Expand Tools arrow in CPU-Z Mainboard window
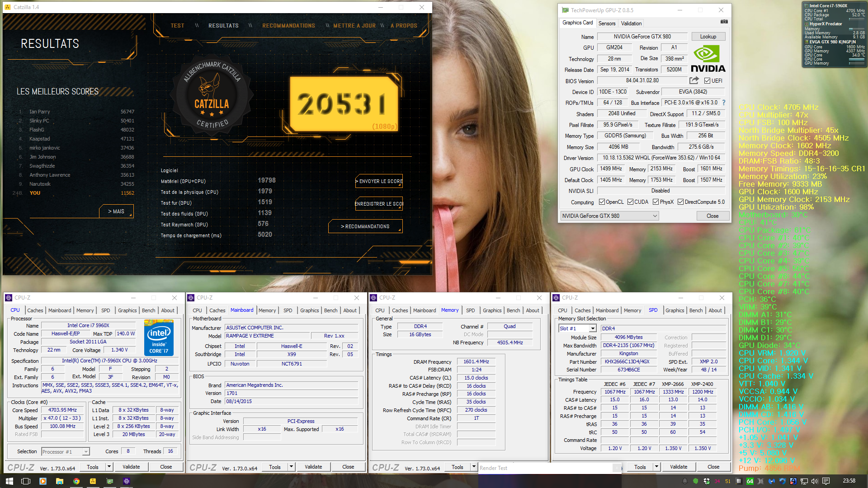Image resolution: width=868 pixels, height=488 pixels. point(291,467)
